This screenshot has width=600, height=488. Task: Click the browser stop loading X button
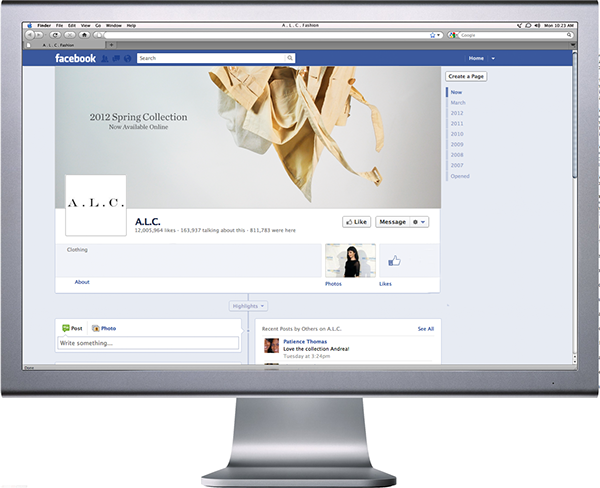coord(69,35)
